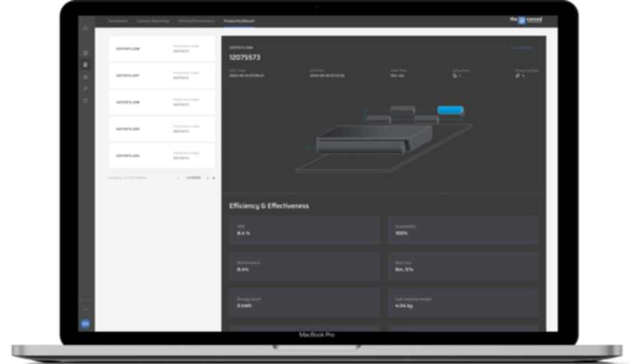Click the company logo in top right
This screenshot has width=634, height=364.
click(526, 20)
